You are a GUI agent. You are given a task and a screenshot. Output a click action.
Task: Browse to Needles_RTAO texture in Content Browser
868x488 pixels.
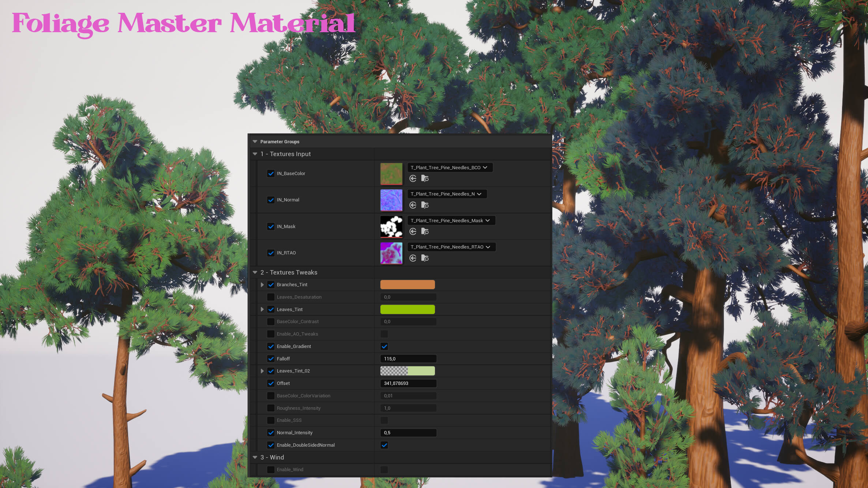click(x=425, y=258)
